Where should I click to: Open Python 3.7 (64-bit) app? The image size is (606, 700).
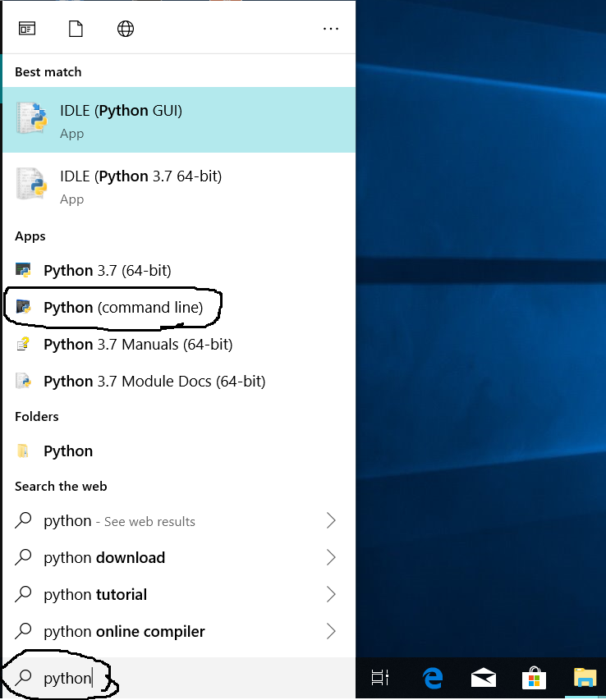coord(179,270)
